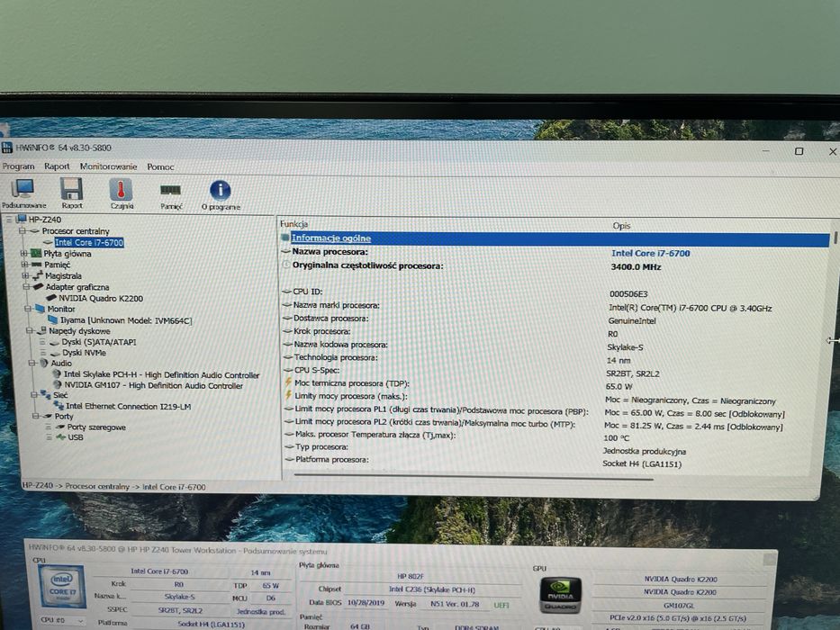Click the value Skylake-S
840x630 pixels.
coord(625,347)
